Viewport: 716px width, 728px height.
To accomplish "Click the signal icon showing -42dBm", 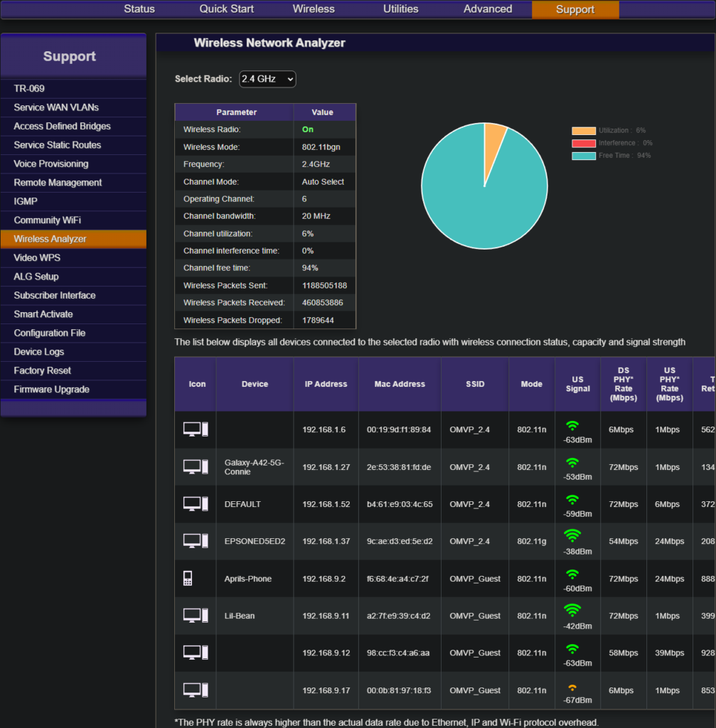I will click(x=572, y=610).
